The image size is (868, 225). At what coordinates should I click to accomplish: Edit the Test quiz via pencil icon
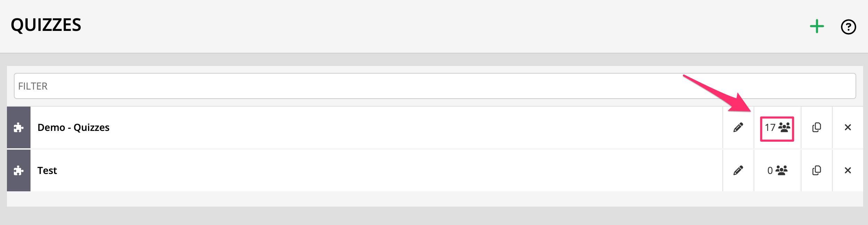pos(738,170)
